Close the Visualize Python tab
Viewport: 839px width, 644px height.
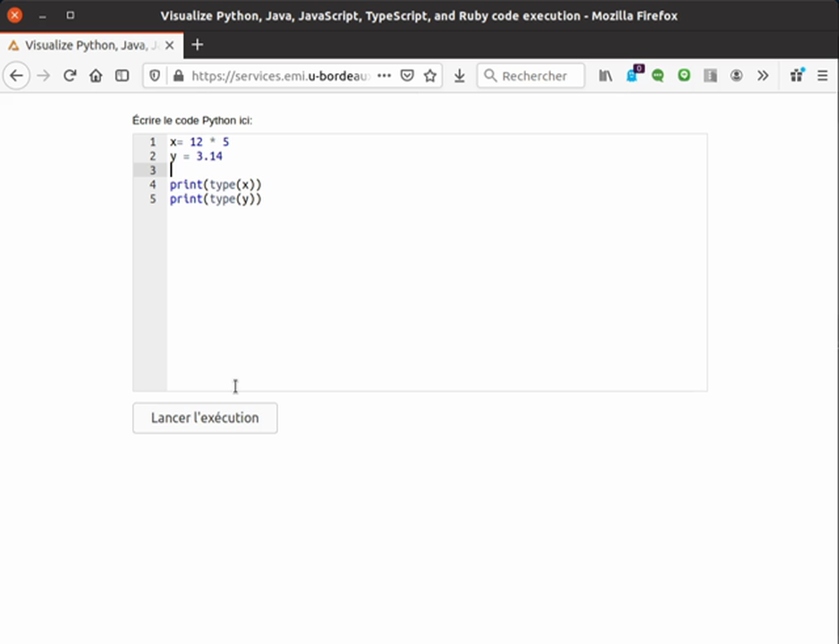(x=171, y=45)
